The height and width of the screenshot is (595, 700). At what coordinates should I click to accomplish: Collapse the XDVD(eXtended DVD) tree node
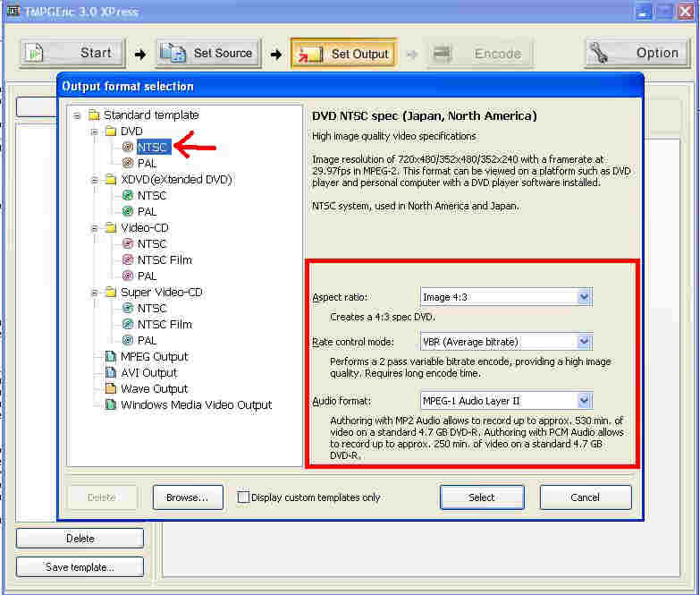[x=94, y=180]
